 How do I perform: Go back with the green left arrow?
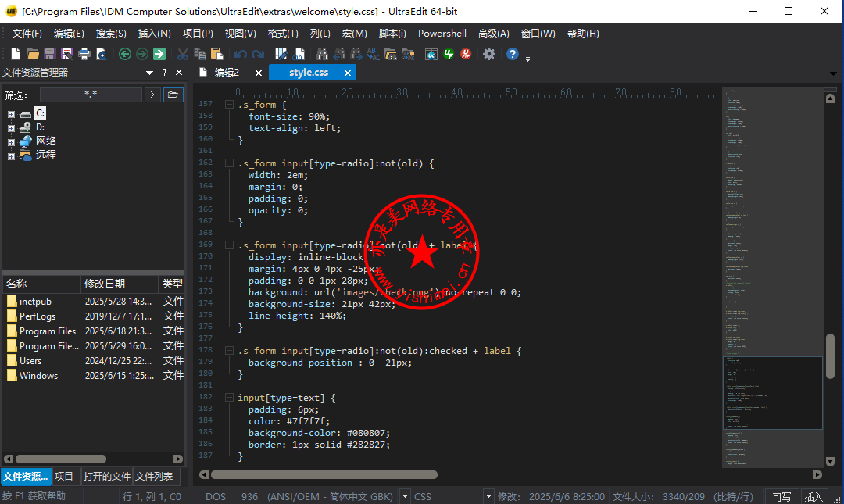(x=125, y=54)
